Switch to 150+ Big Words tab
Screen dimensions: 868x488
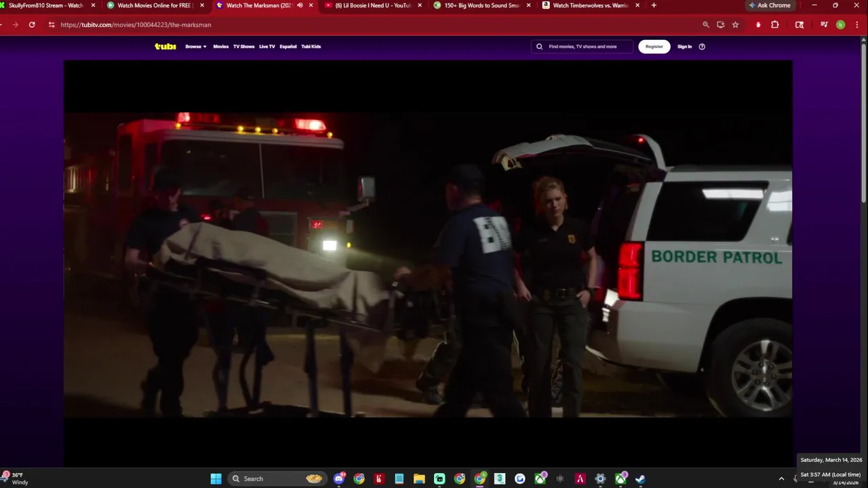tap(481, 5)
